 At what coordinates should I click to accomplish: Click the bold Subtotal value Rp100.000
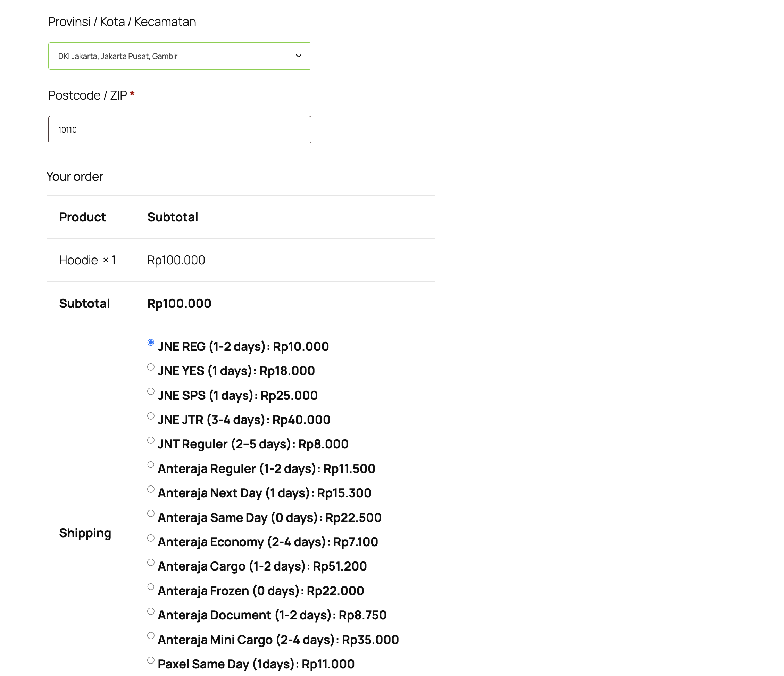point(179,304)
